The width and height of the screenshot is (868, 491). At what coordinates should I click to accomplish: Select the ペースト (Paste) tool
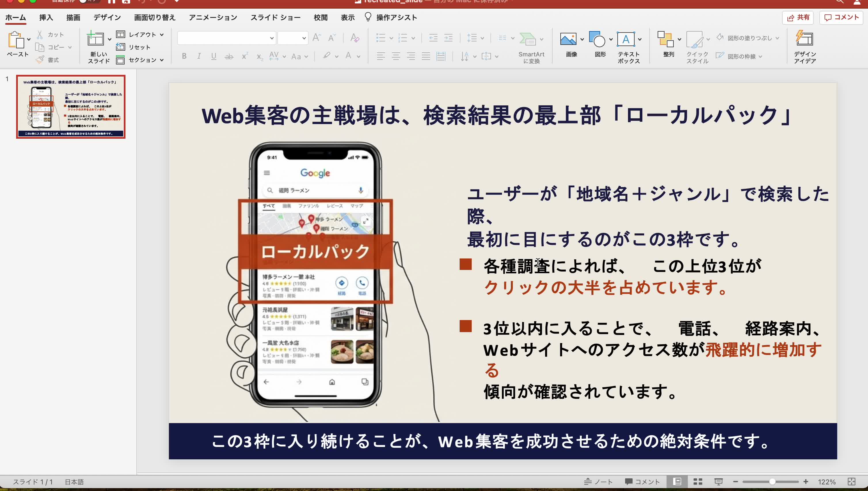pyautogui.click(x=16, y=45)
